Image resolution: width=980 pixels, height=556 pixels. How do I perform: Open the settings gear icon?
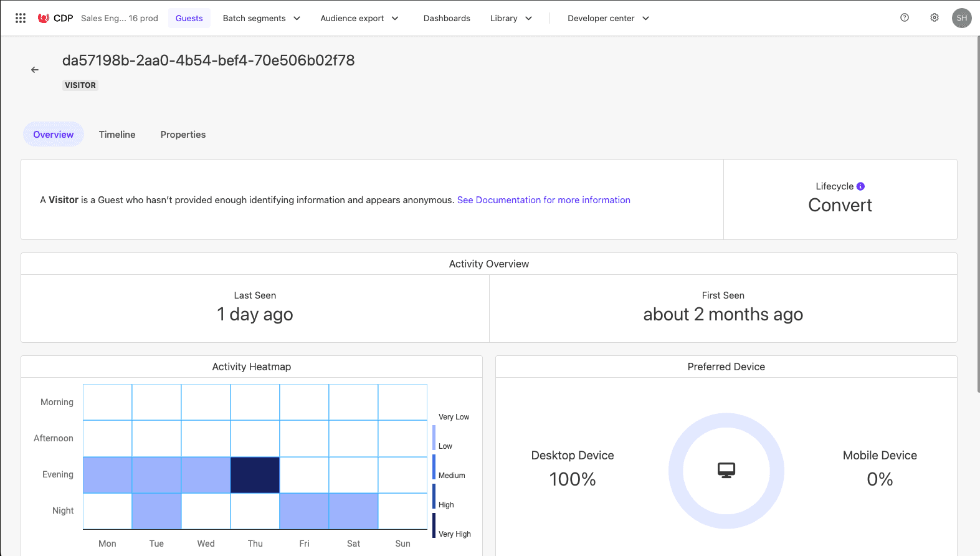click(x=935, y=18)
